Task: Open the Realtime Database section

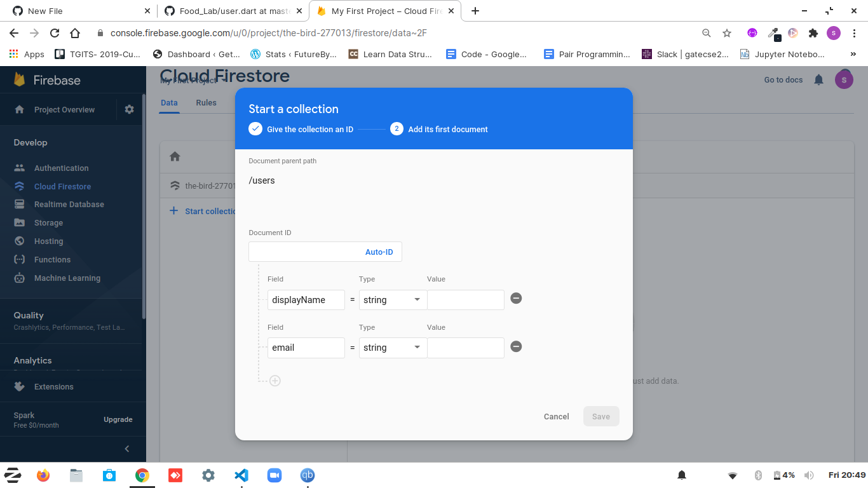Action: [69, 205]
